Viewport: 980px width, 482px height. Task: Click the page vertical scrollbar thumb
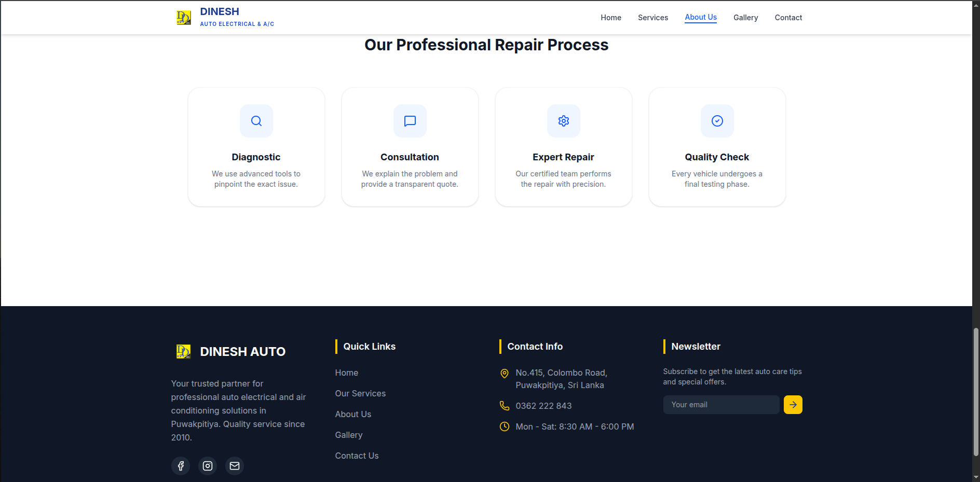[976, 392]
